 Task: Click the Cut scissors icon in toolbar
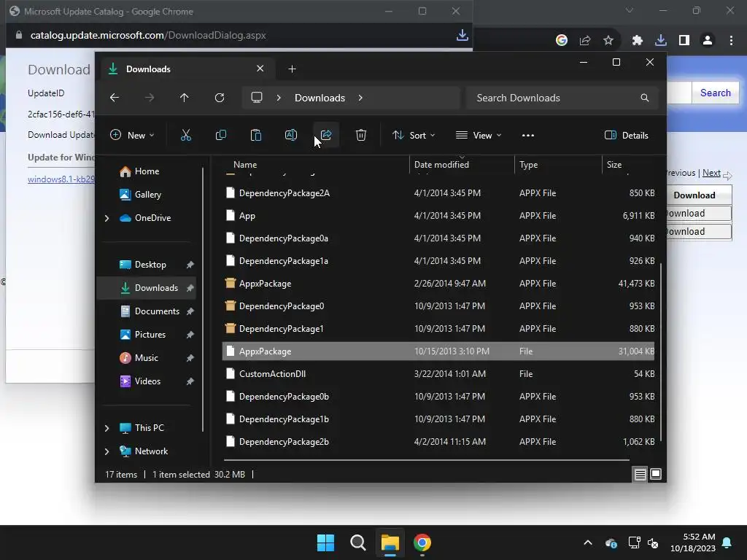tap(186, 135)
